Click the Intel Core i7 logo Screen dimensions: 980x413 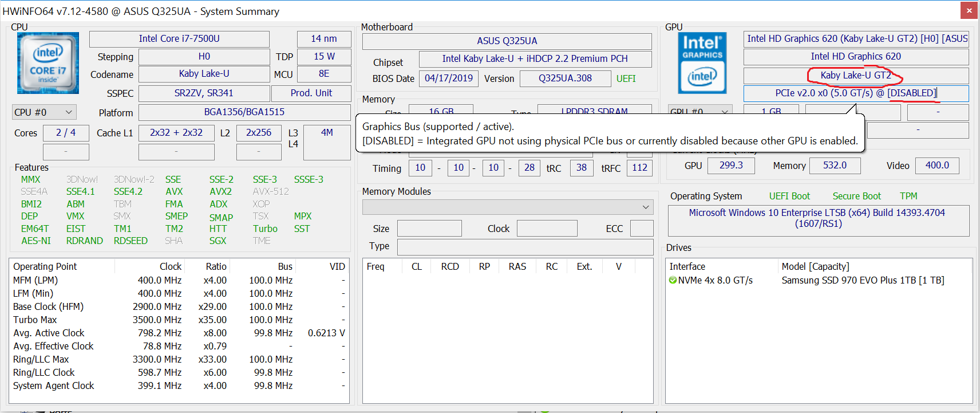48,63
